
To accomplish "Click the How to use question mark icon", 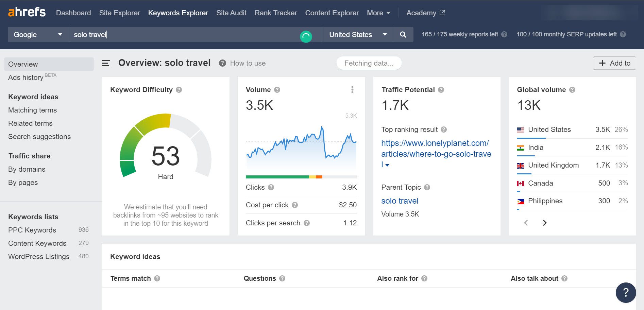I will 222,63.
